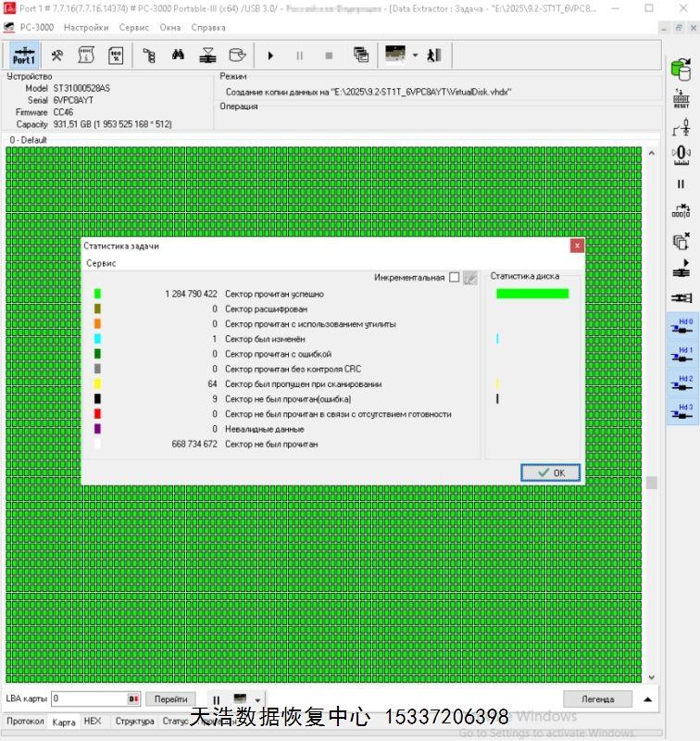Click the stacked windows toolbar icon

click(x=361, y=55)
